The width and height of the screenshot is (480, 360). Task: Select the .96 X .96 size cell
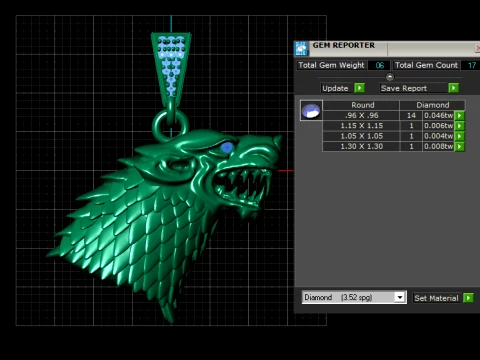coord(361,115)
